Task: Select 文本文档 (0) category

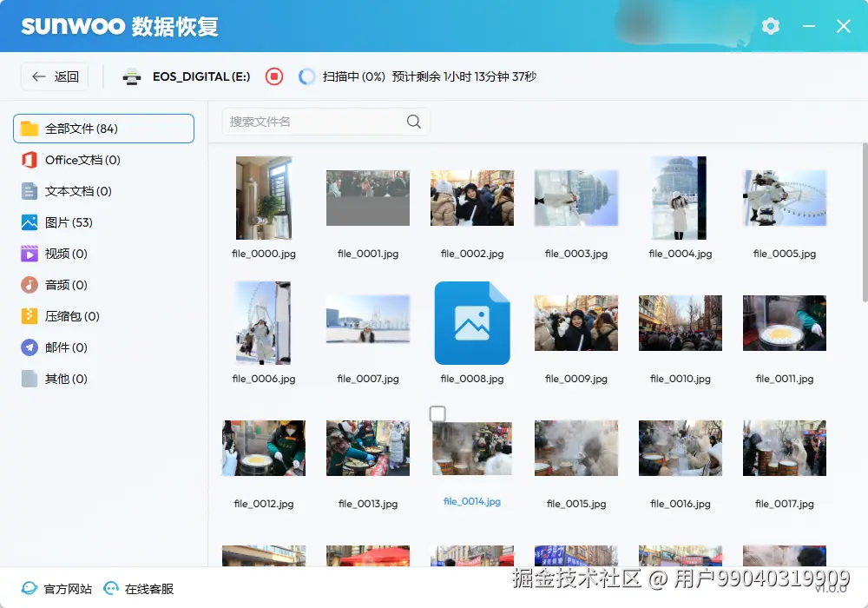Action: point(103,191)
